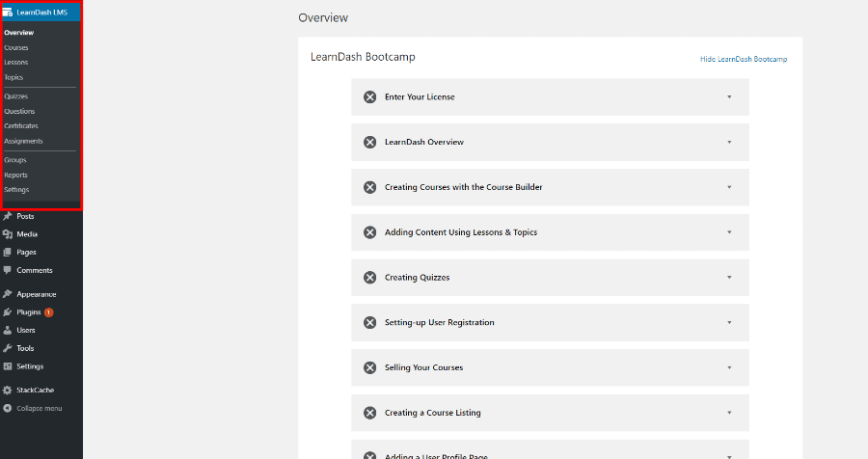Click the Comments bubble icon
Viewport: 868px width, 459px height.
pos(7,270)
